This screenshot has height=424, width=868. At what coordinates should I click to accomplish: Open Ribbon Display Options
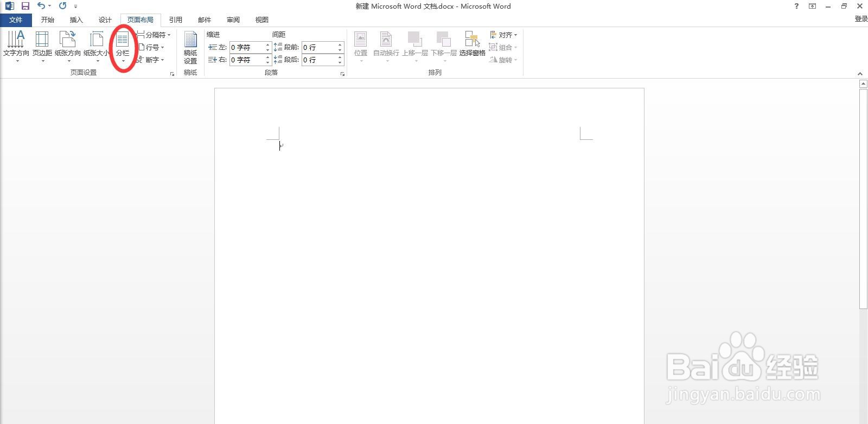click(812, 6)
